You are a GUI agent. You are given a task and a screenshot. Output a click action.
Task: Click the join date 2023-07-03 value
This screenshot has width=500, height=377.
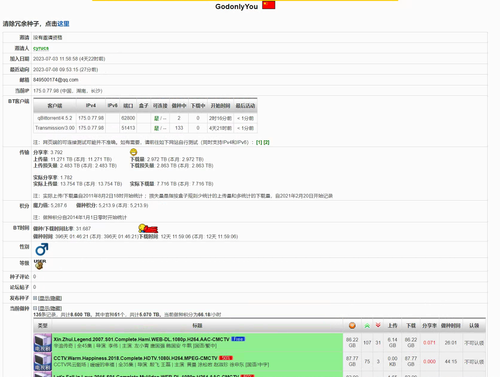(69, 59)
